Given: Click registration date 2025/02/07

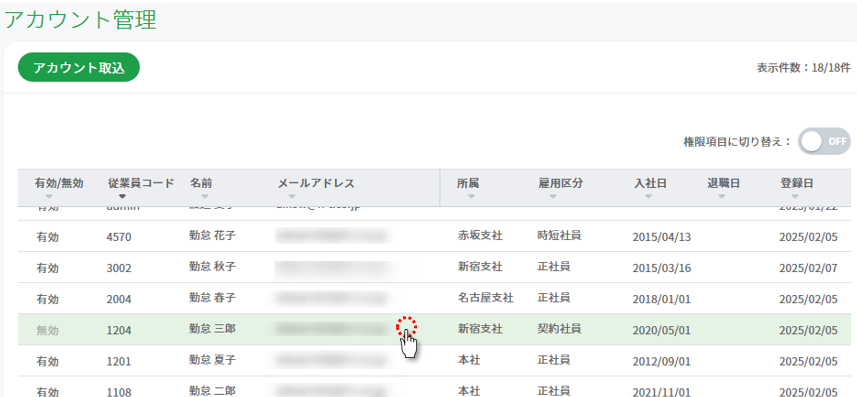Looking at the screenshot, I should [x=808, y=268].
